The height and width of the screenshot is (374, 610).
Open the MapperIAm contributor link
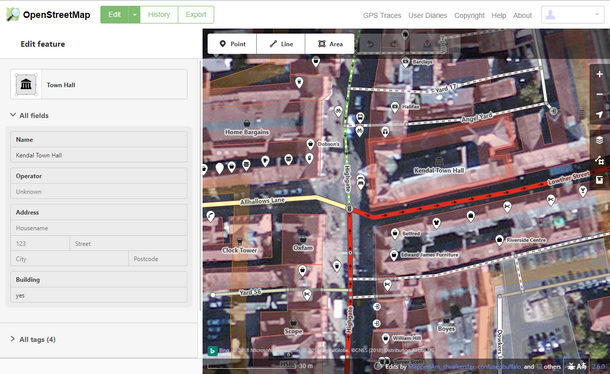[424, 367]
